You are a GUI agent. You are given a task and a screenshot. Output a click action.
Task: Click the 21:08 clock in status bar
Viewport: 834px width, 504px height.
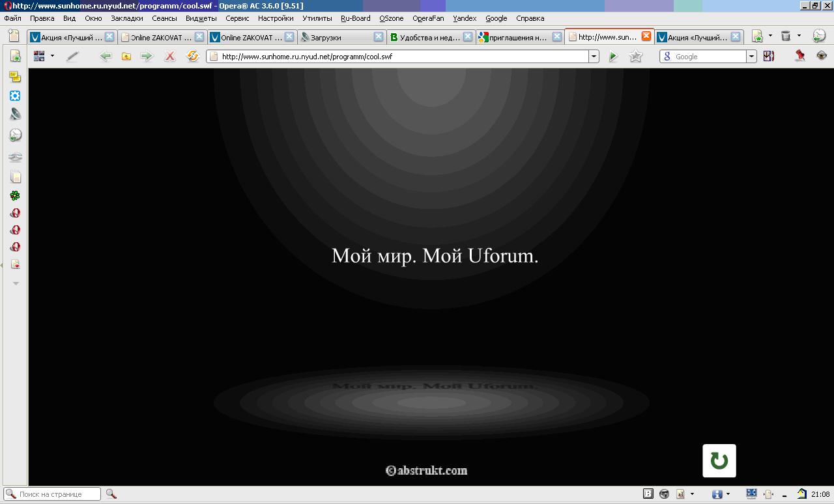point(820,494)
